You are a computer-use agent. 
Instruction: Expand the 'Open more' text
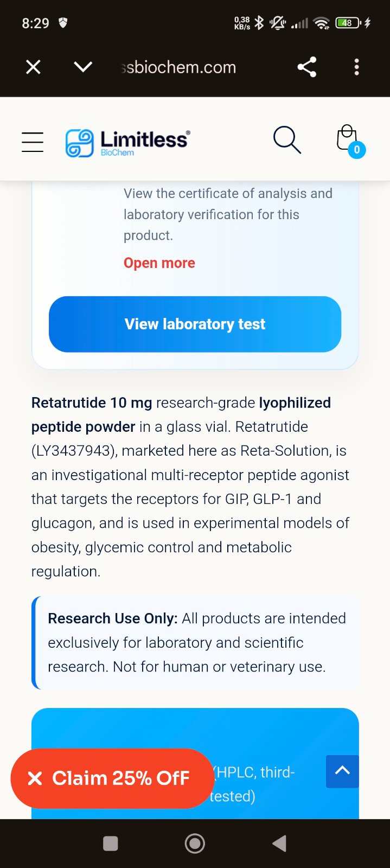[159, 263]
